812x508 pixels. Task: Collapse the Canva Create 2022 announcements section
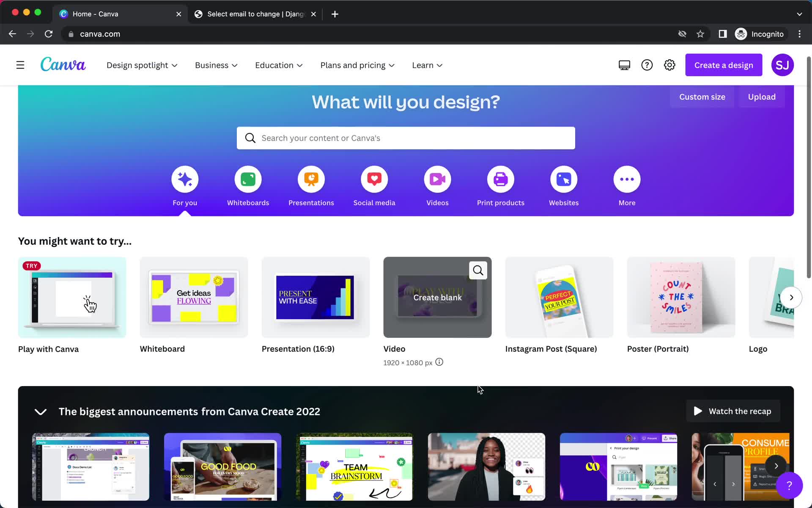click(41, 411)
